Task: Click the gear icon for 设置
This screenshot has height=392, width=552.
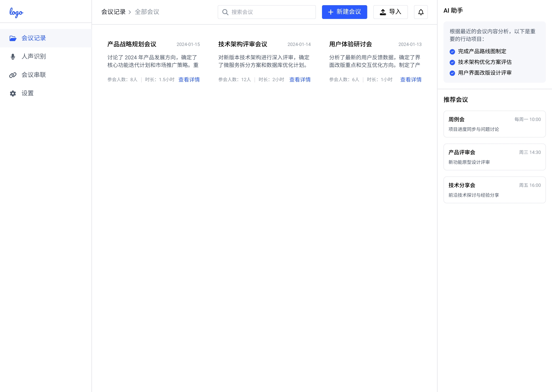Action: [x=13, y=93]
